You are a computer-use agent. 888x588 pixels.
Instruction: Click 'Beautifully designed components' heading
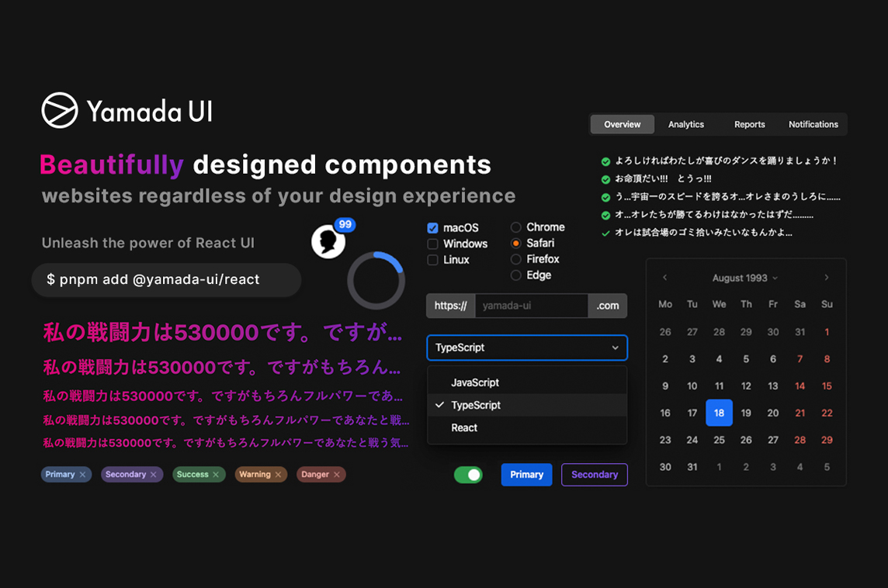coord(265,164)
